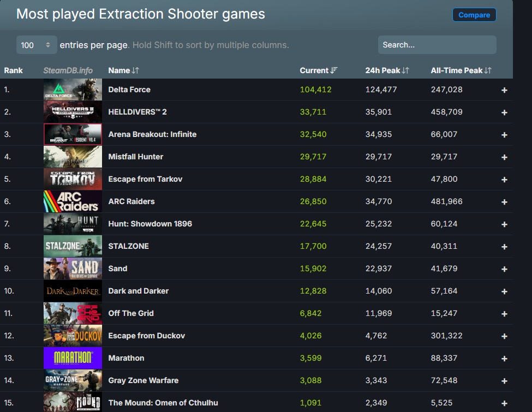
Task: Click 24h peak value 124,477
Action: click(381, 89)
